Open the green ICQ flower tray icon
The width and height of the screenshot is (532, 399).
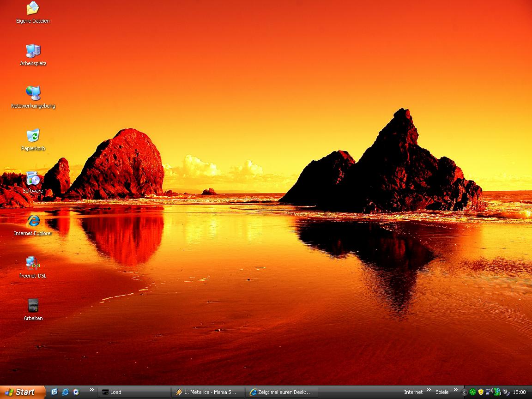pyautogui.click(x=472, y=392)
